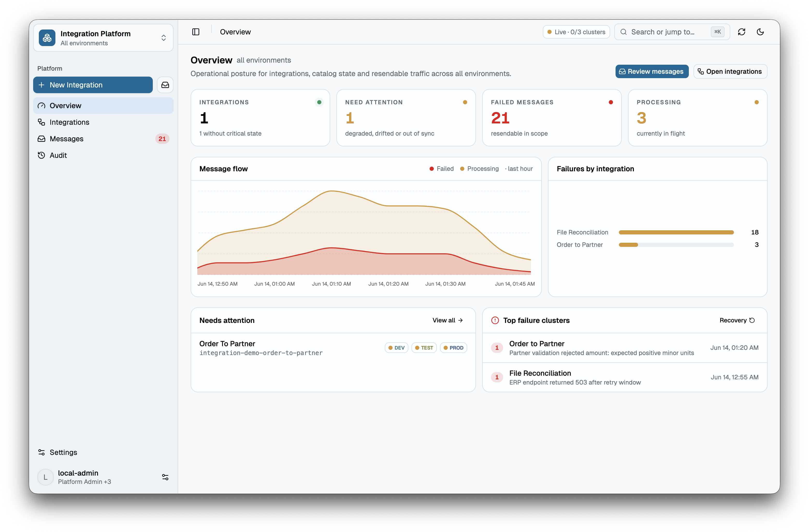
Task: Open the inbox icon next to New Integration
Action: click(x=165, y=85)
